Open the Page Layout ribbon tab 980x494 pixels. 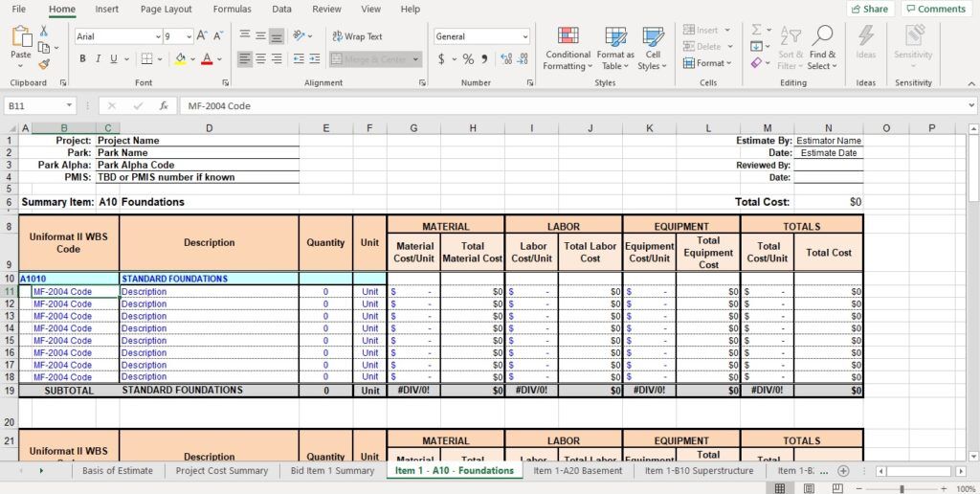(166, 9)
